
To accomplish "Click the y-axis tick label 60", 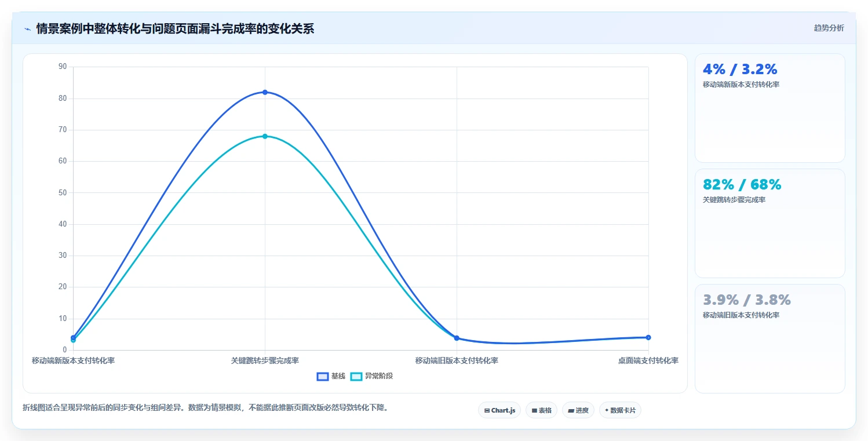I will pyautogui.click(x=63, y=161).
